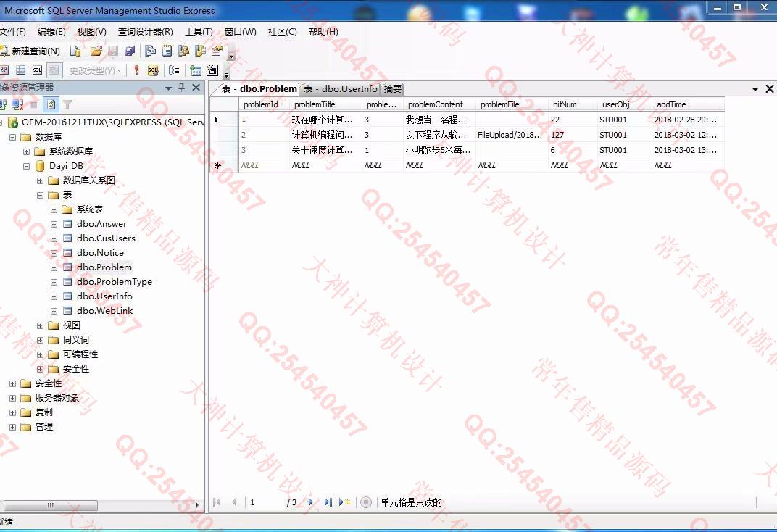Viewport: 777px width, 532px height.
Task: Open the Properties window toolbar icon
Action: (x=217, y=51)
